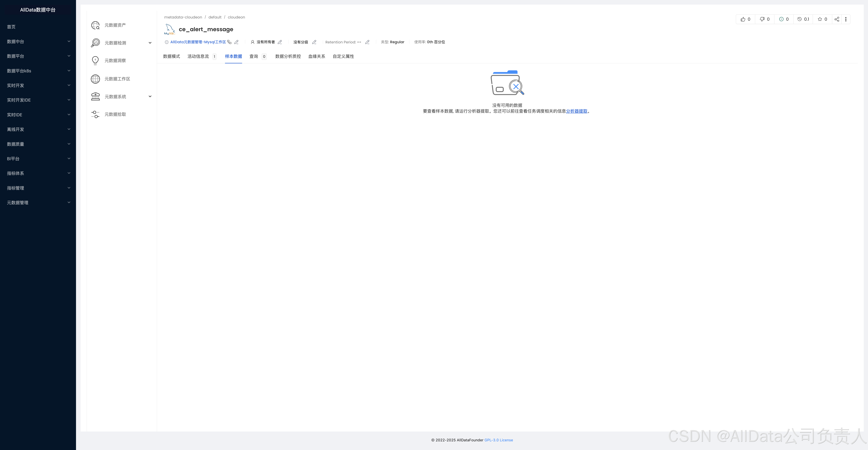Click the 分析器提取 hyperlink
Viewport: 868px width, 450px height.
pyautogui.click(x=577, y=111)
